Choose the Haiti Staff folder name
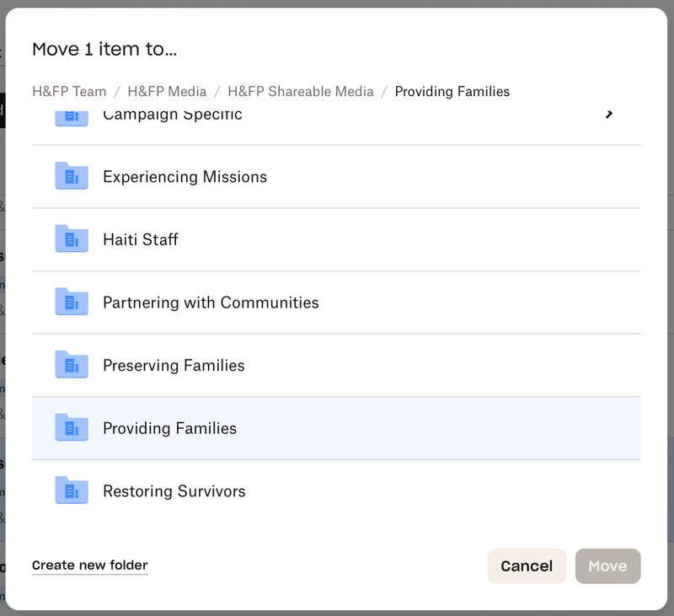The width and height of the screenshot is (674, 616). point(141,239)
